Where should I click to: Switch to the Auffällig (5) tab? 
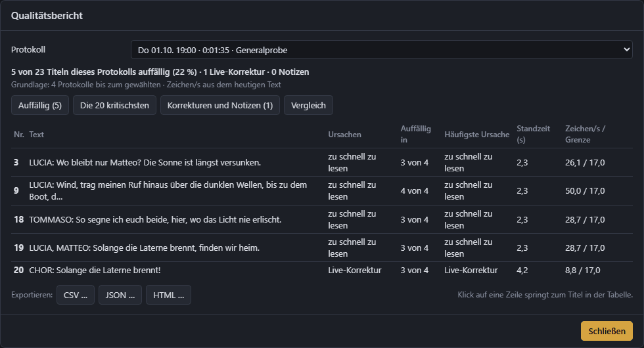40,106
